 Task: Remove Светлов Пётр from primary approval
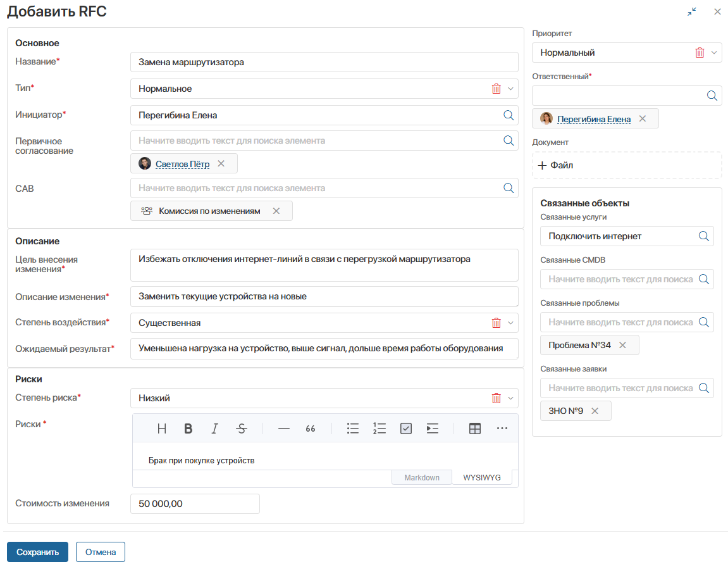pyautogui.click(x=221, y=163)
